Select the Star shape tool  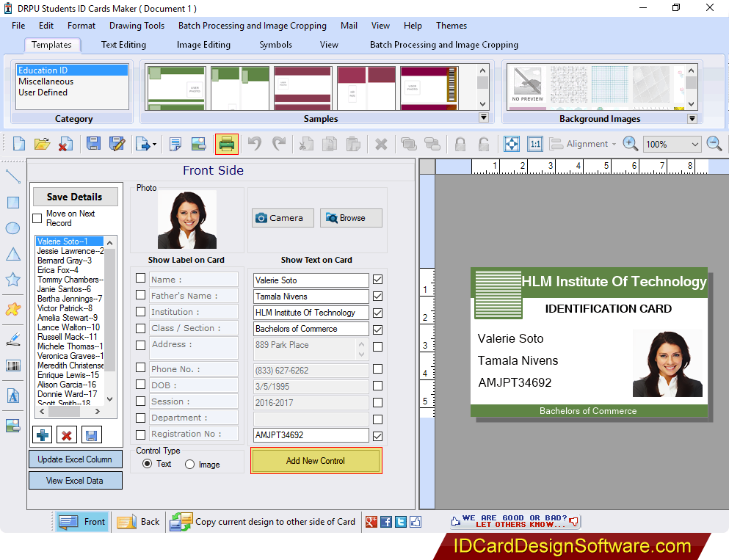pyautogui.click(x=12, y=280)
